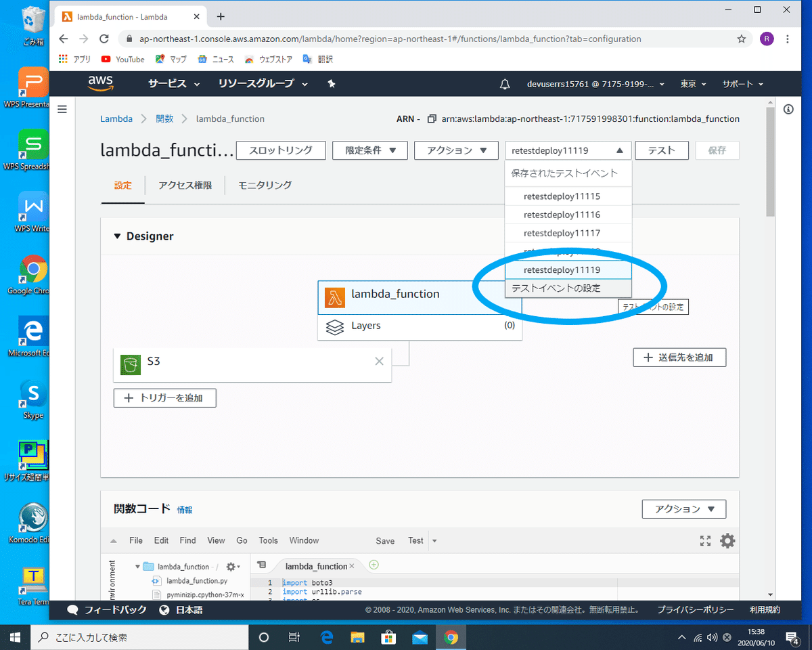Open the ウェブストア bookmark
The image size is (812, 650).
(269, 60)
